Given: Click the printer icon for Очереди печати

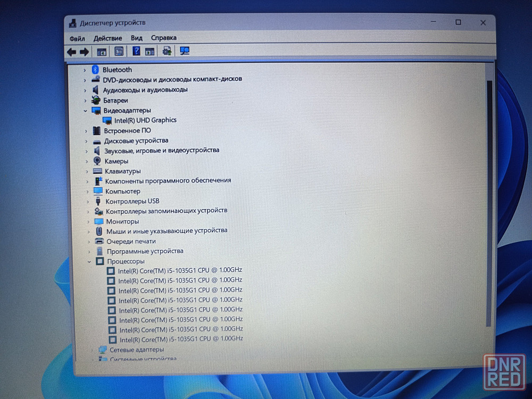Looking at the screenshot, I should [x=99, y=241].
